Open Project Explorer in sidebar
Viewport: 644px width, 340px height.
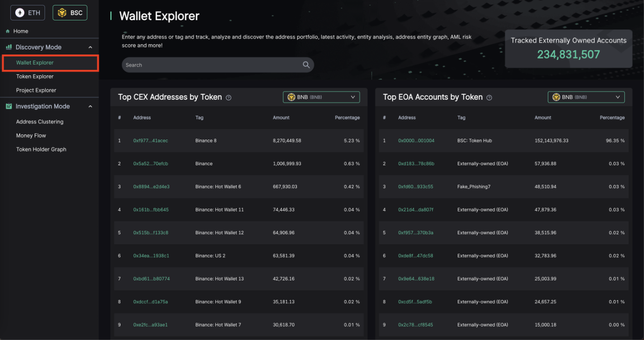[36, 90]
